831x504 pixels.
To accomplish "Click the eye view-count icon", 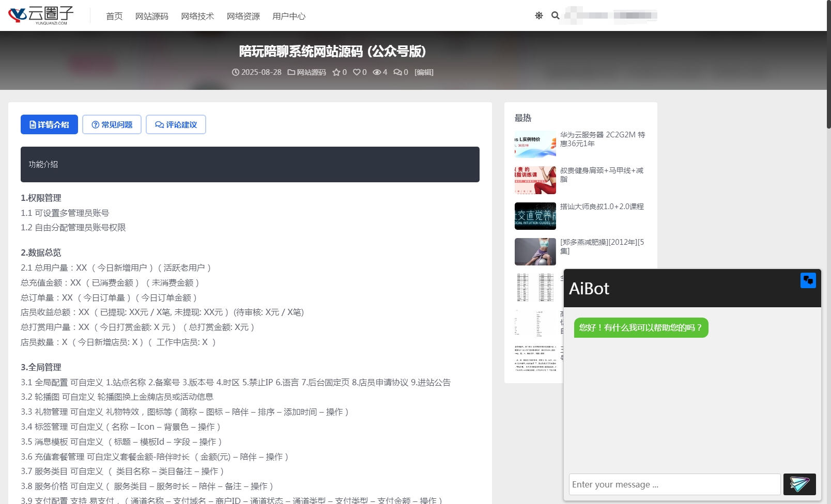I will tap(377, 72).
